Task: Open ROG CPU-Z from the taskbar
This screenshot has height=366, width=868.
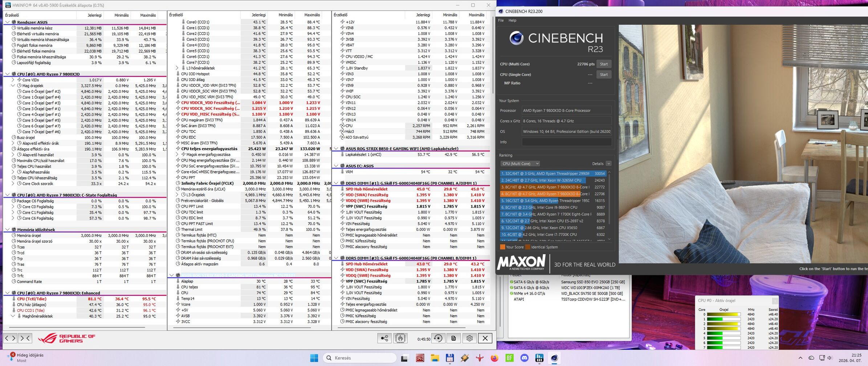Action: [420, 358]
